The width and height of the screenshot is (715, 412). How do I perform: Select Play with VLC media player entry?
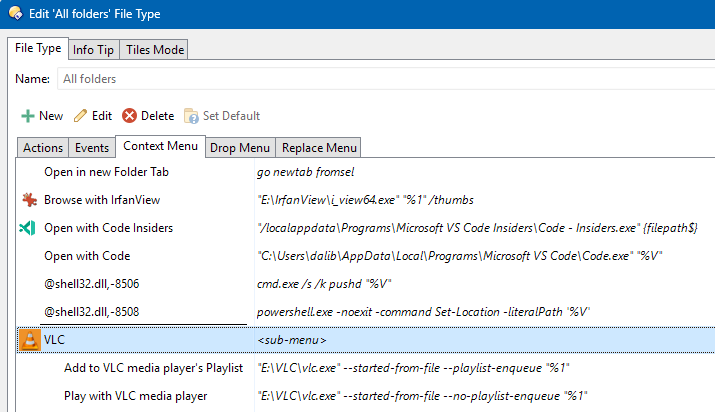coord(135,396)
